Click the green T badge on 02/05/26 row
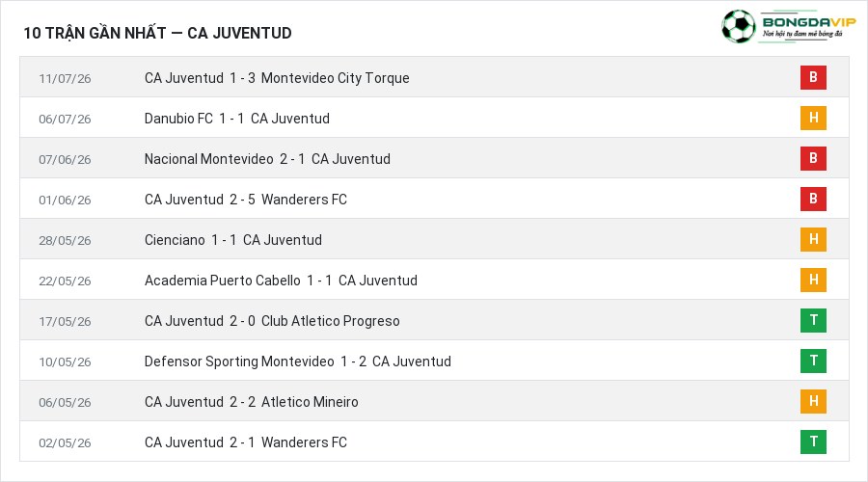The width and height of the screenshot is (868, 482). click(x=813, y=442)
